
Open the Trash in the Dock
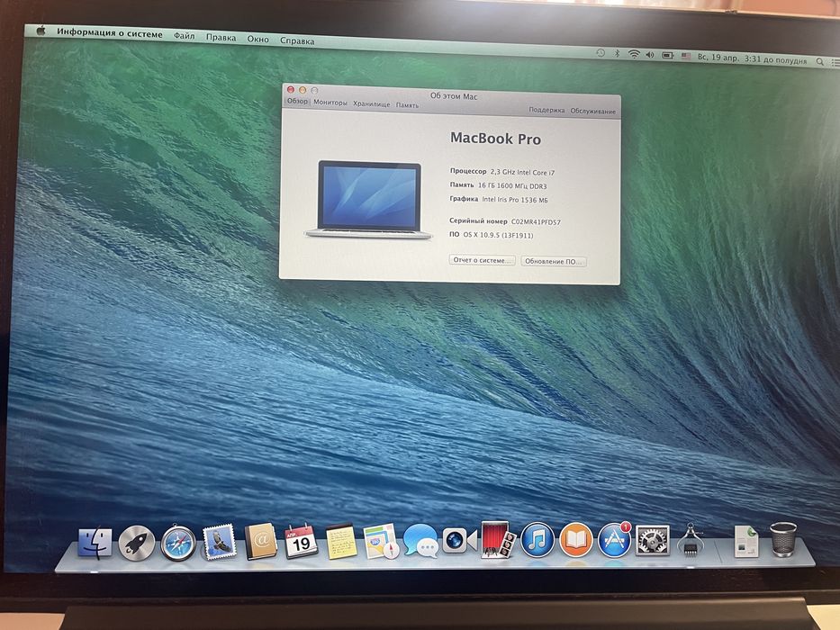click(x=783, y=539)
